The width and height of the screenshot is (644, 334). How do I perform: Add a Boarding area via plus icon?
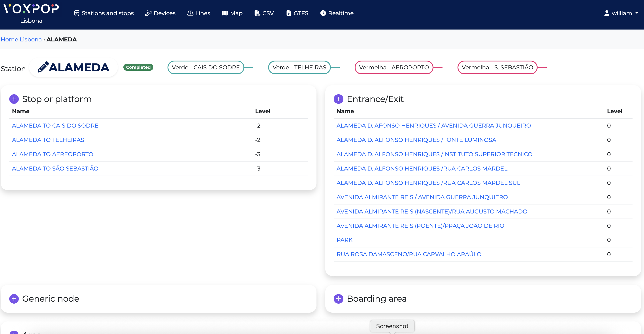click(x=338, y=299)
